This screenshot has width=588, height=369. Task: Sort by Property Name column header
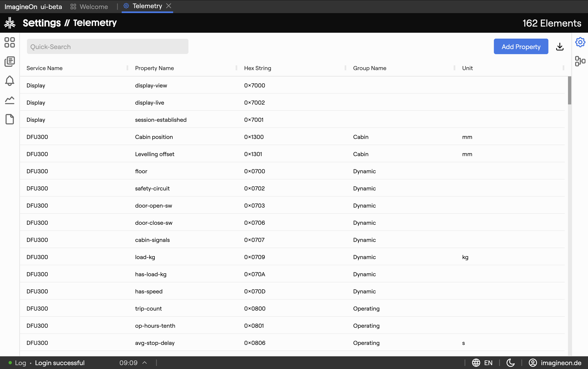[154, 68]
